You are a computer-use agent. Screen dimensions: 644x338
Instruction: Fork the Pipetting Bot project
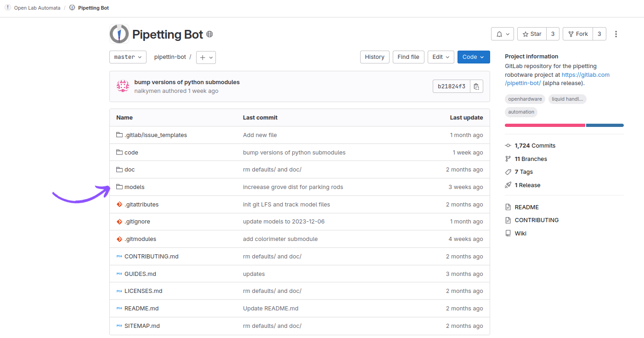point(578,34)
